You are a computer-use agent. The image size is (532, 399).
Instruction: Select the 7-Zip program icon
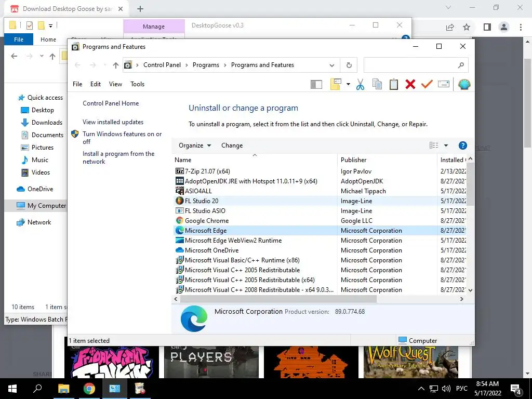coord(179,171)
